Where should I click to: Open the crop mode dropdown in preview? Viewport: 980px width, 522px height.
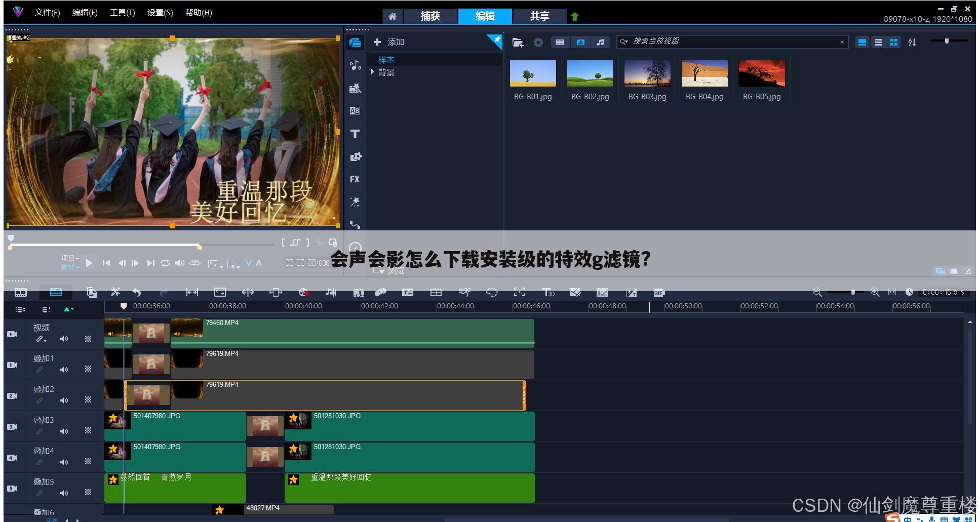tap(233, 264)
